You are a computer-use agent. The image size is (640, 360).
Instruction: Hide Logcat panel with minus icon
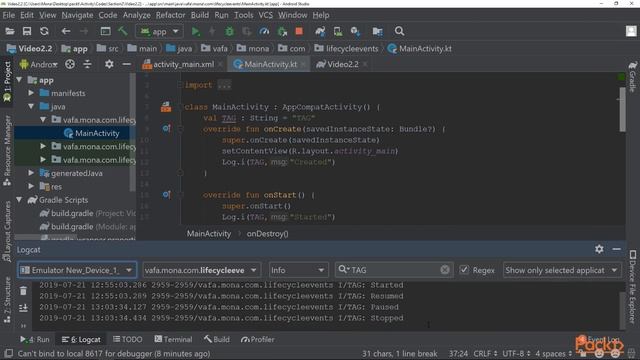click(x=616, y=249)
